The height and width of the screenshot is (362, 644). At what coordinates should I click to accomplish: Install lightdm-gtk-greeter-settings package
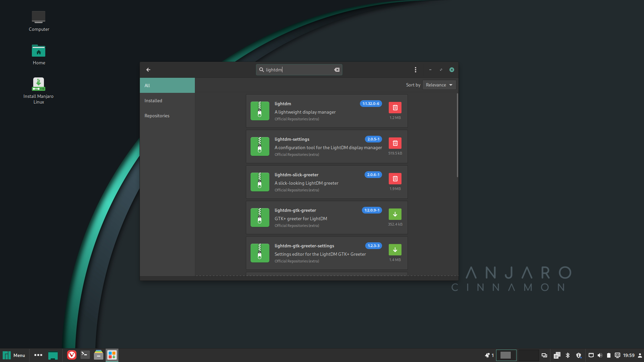click(x=395, y=250)
